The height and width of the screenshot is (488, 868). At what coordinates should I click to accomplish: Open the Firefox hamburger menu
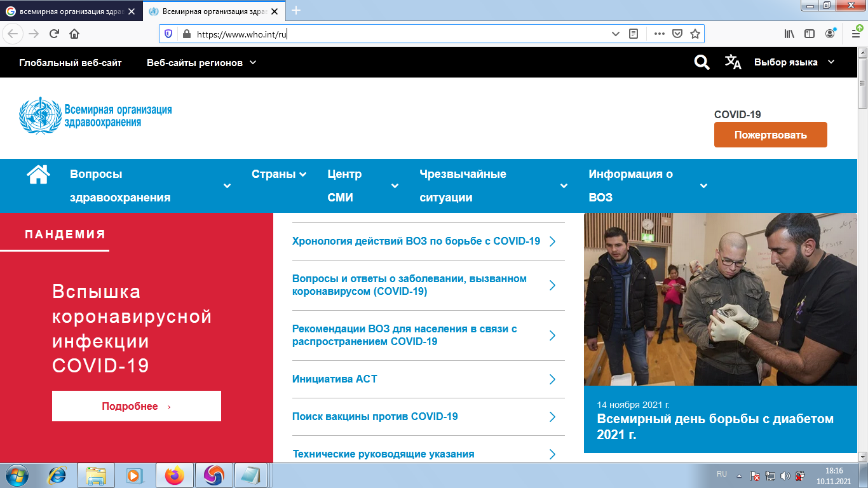[x=856, y=34]
